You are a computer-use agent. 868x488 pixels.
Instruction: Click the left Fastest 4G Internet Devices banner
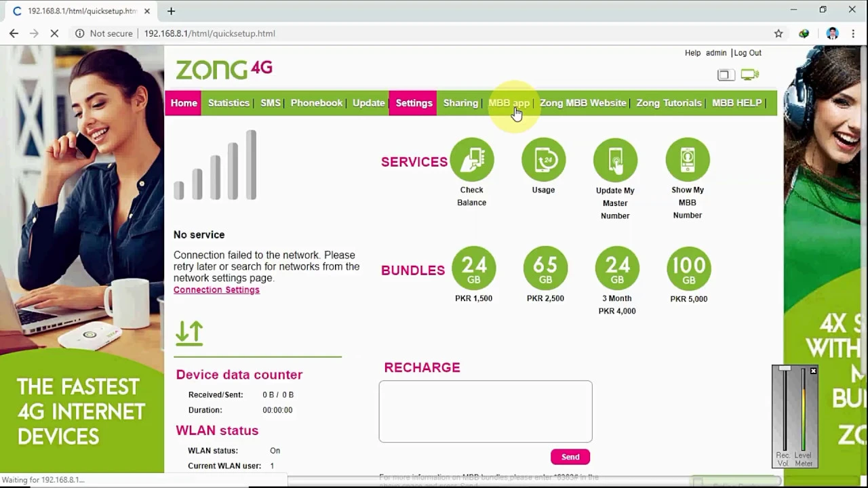tap(81, 259)
